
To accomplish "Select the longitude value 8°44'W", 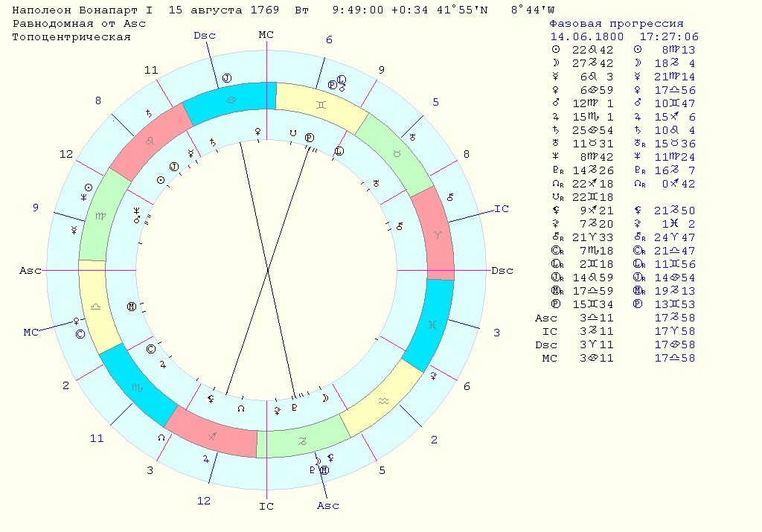I will tap(533, 10).
